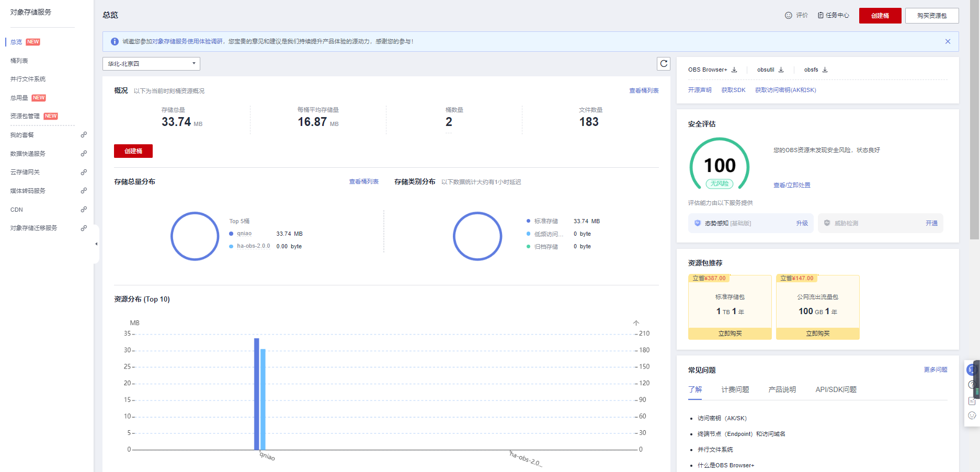Open 总用量 in the sidebar
The height and width of the screenshot is (472, 980).
(x=19, y=98)
